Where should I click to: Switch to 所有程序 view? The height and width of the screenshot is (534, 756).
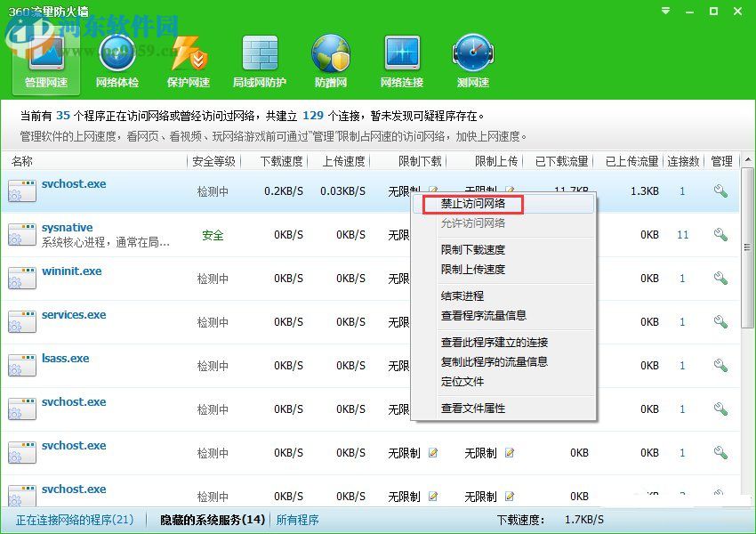click(x=298, y=519)
